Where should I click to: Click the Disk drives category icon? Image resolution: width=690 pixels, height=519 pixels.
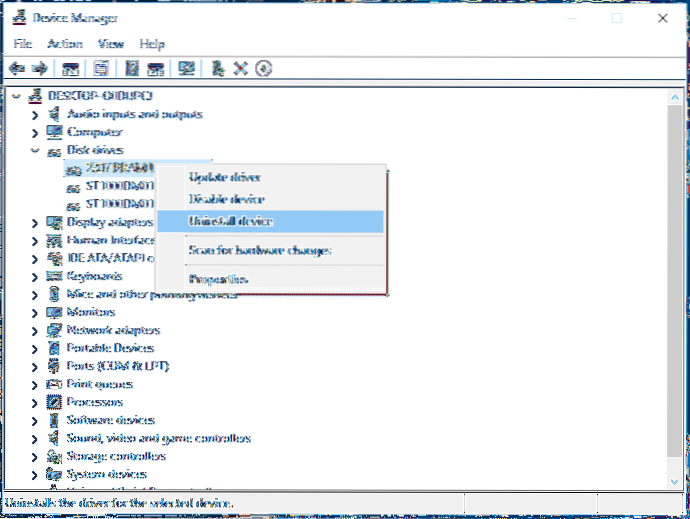pos(54,151)
